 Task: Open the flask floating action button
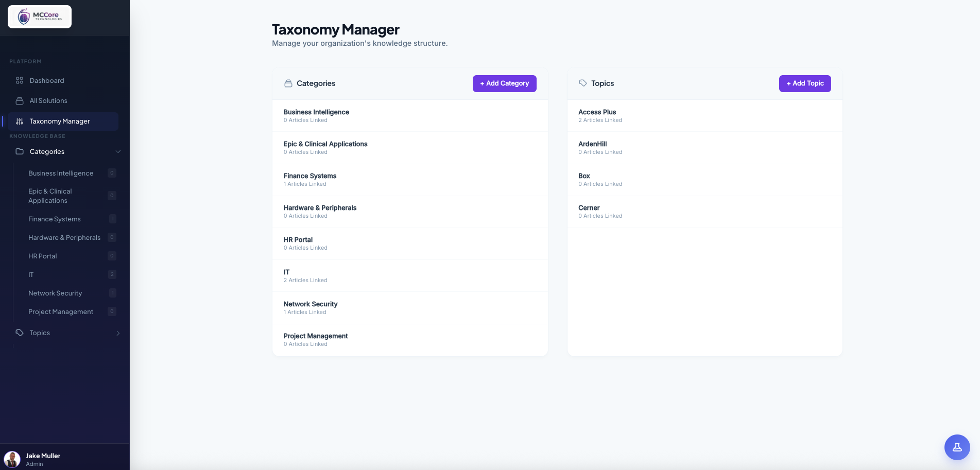click(x=957, y=447)
